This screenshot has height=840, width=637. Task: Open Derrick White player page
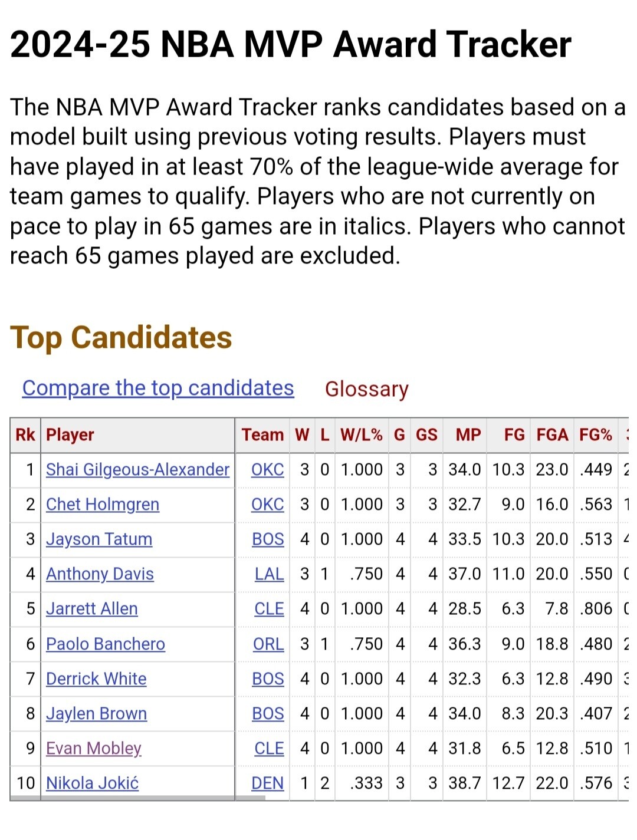coord(96,678)
